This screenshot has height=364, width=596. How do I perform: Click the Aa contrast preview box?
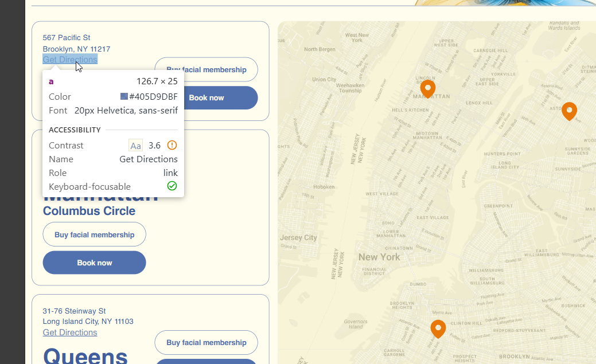click(x=136, y=146)
